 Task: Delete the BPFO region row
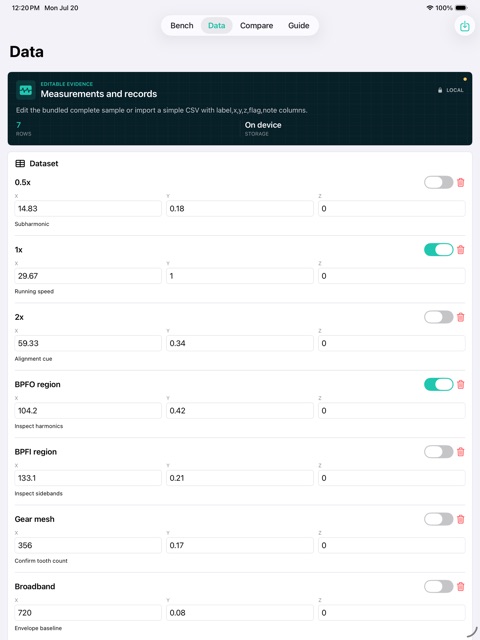(461, 384)
